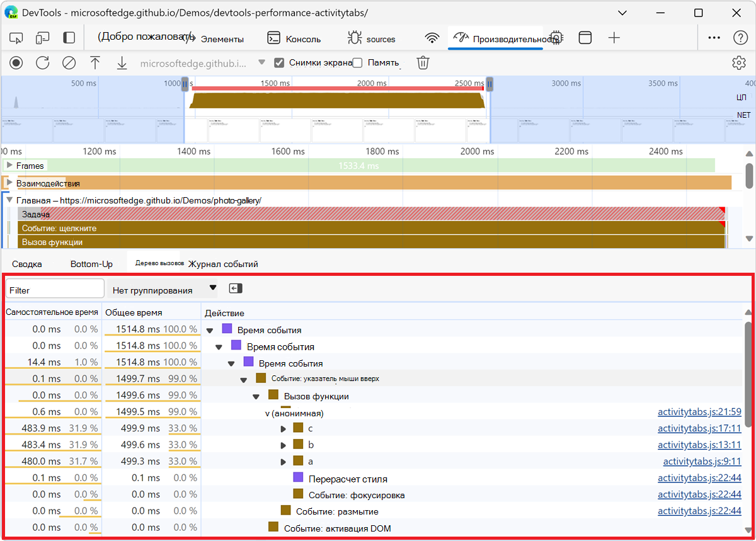This screenshot has width=756, height=541.
Task: Open activitytabs.js:13:11 link for b
Action: coord(699,445)
